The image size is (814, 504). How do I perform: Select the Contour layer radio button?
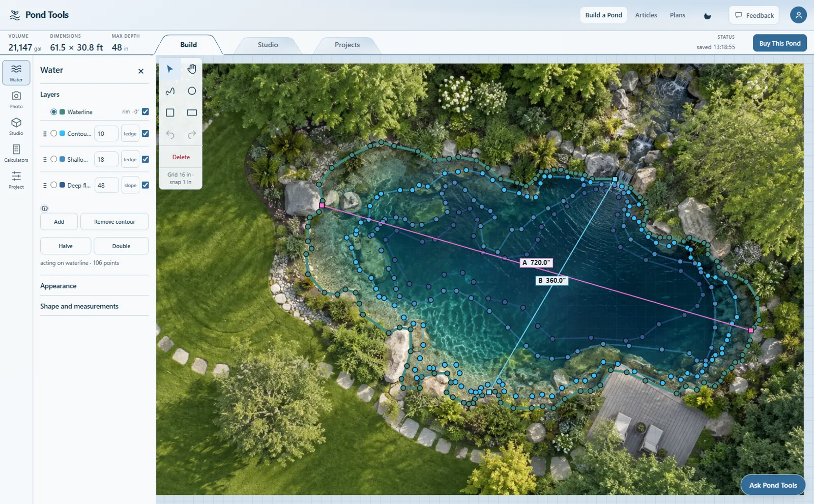53,133
